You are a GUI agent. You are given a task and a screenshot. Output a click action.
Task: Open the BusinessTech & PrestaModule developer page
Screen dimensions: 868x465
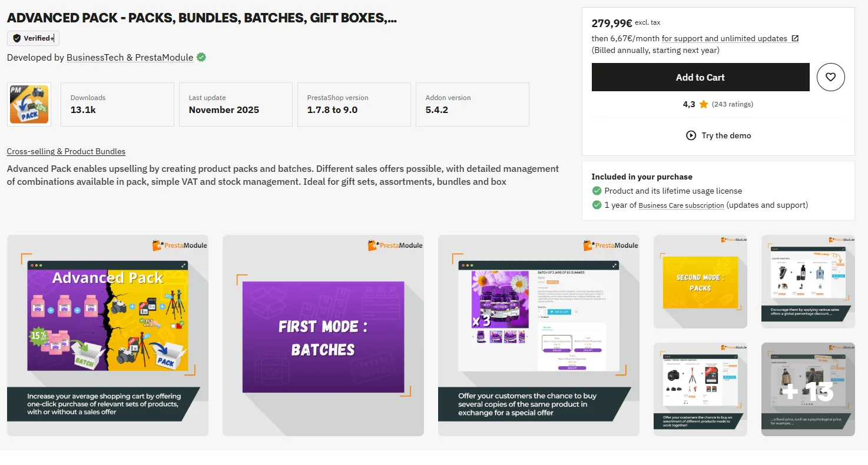click(130, 57)
